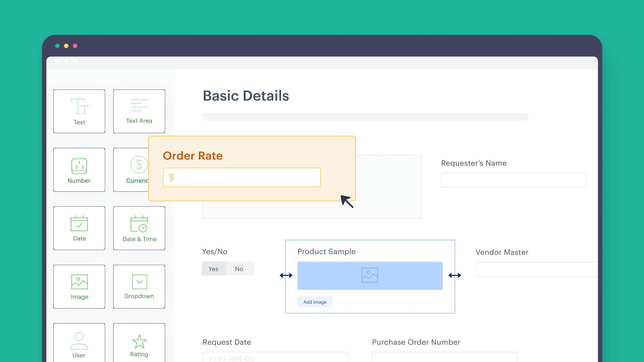Select the Dropdown field tool
Image resolution: width=644 pixels, height=362 pixels.
coord(139,287)
